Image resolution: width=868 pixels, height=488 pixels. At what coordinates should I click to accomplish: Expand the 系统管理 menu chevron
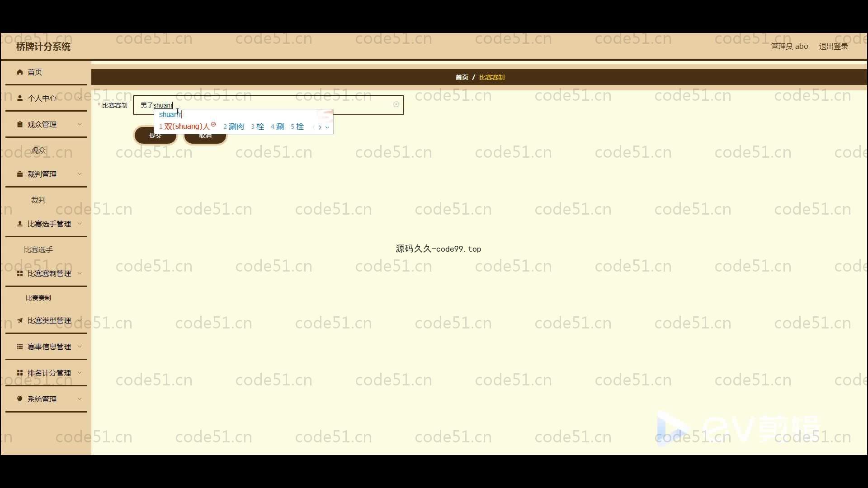tap(80, 399)
